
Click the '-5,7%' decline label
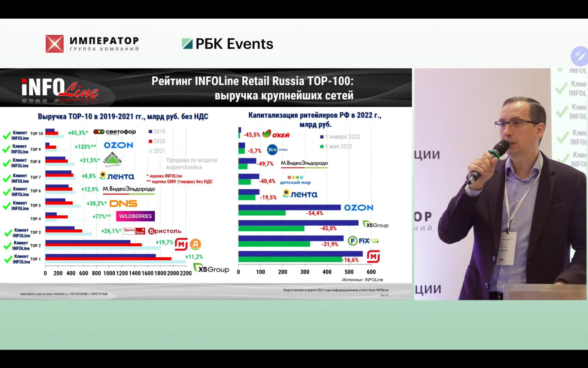pos(255,151)
